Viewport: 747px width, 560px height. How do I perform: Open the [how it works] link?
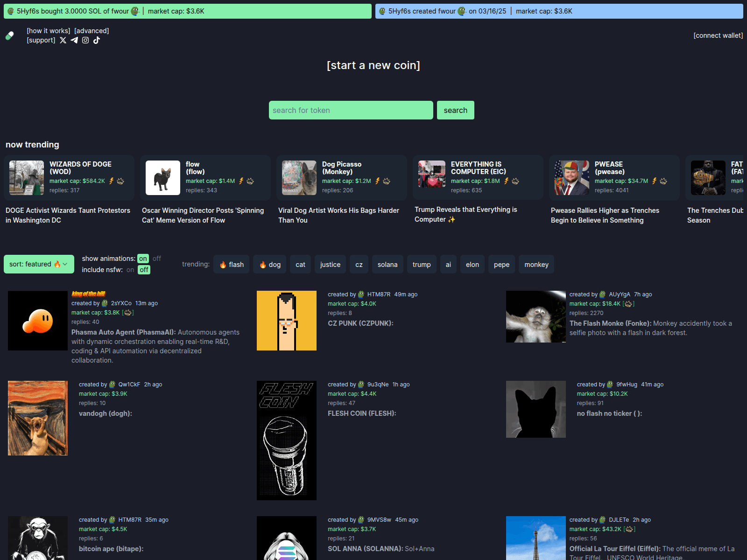click(49, 31)
